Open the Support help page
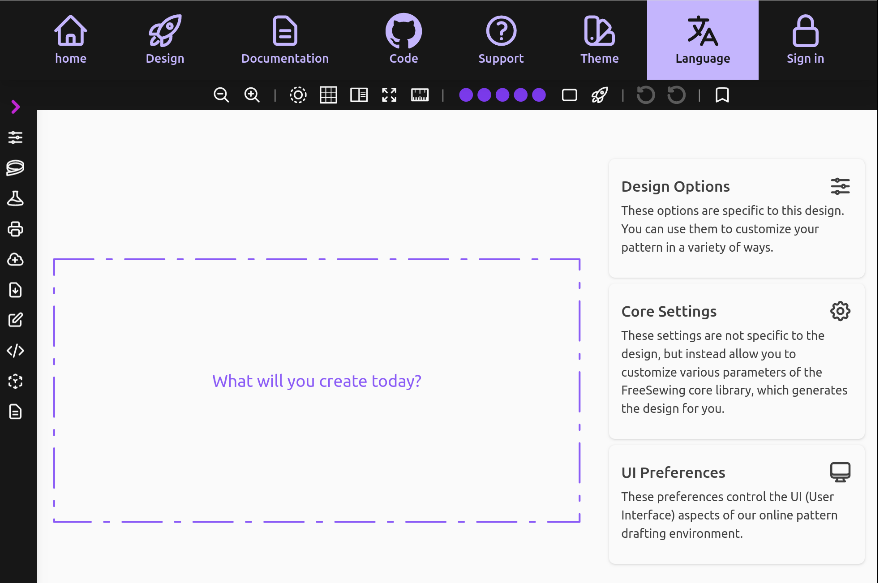 tap(501, 40)
